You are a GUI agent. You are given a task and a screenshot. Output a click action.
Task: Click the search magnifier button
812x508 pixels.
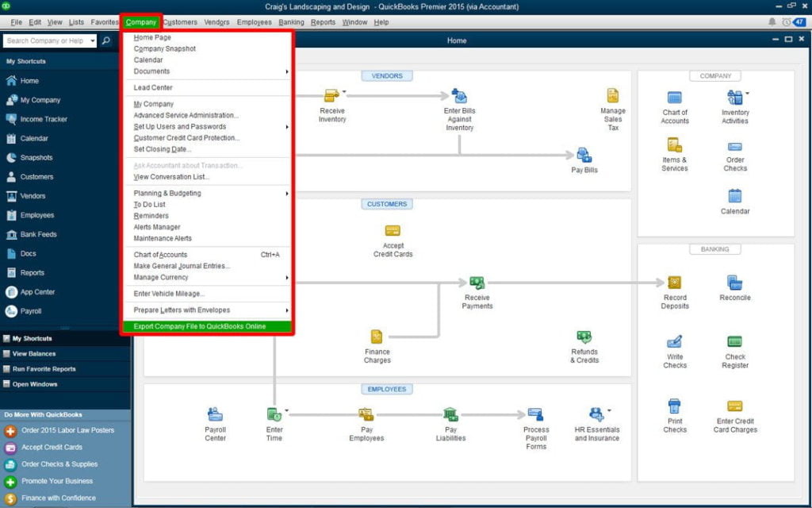coord(106,40)
